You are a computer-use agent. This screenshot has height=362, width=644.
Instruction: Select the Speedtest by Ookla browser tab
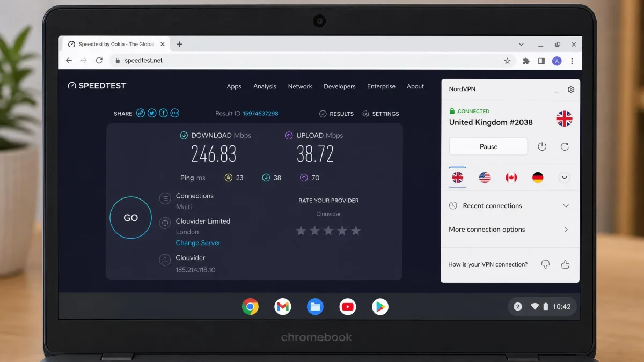coord(115,45)
